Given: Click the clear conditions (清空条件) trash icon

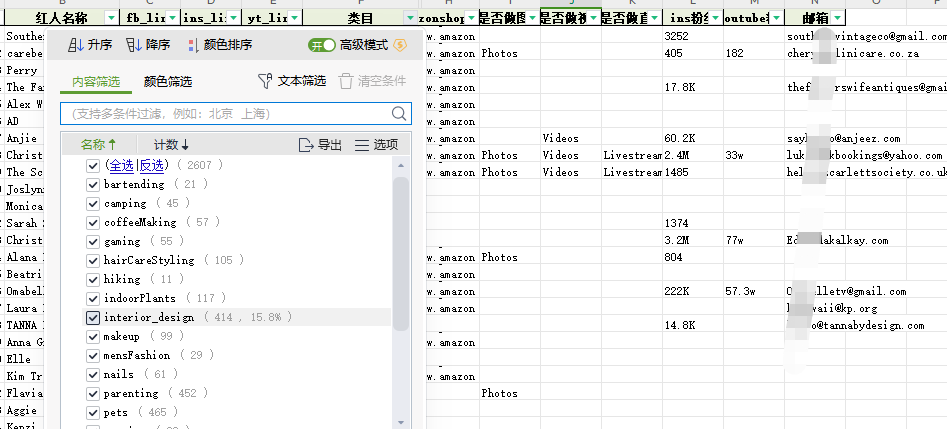Looking at the screenshot, I should click(x=346, y=81).
